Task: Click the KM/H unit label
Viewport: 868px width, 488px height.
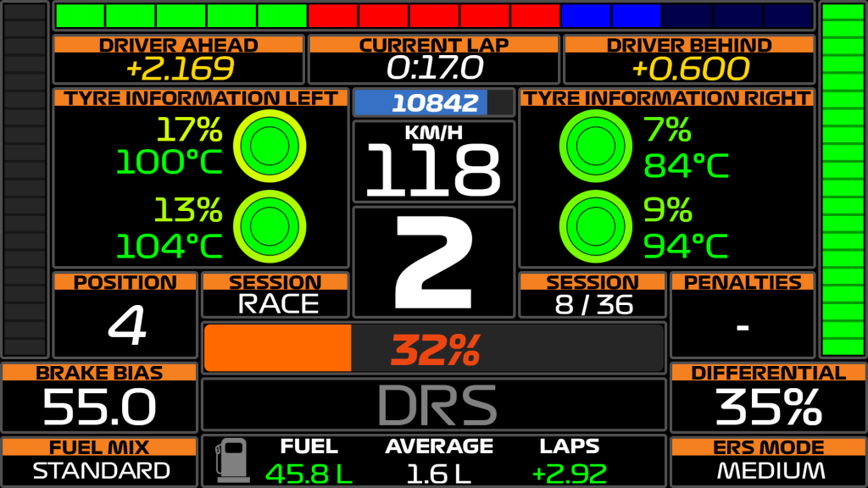Action: [x=433, y=133]
